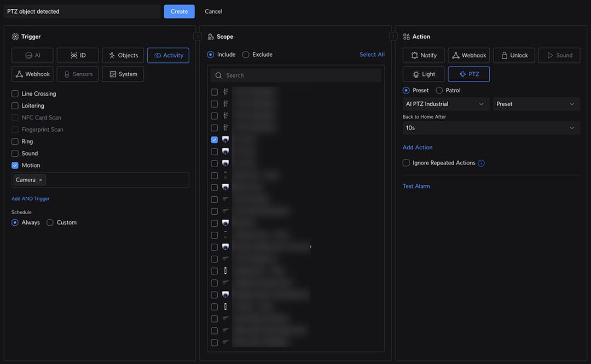The width and height of the screenshot is (591, 364).
Task: Click the padlock icon on Unlock
Action: tap(505, 55)
